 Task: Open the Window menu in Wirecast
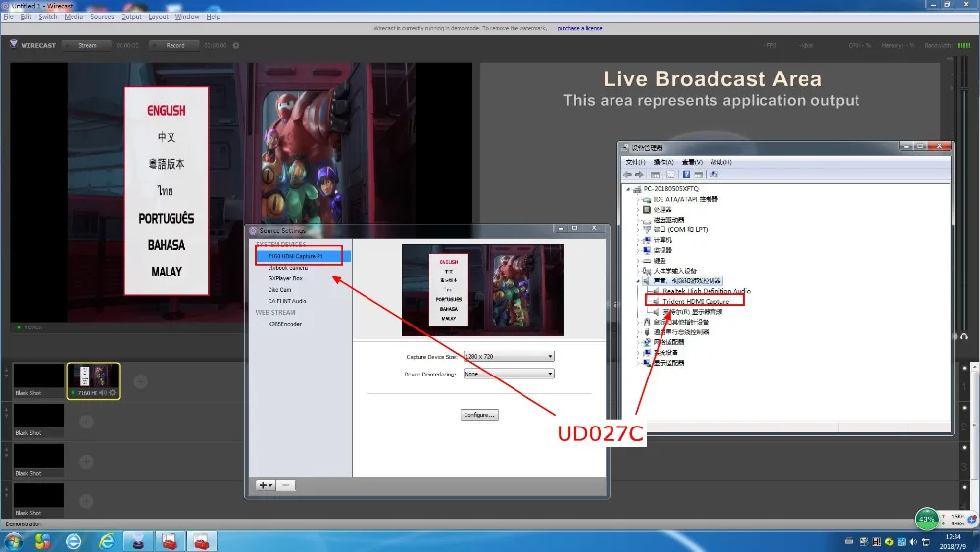pyautogui.click(x=187, y=17)
